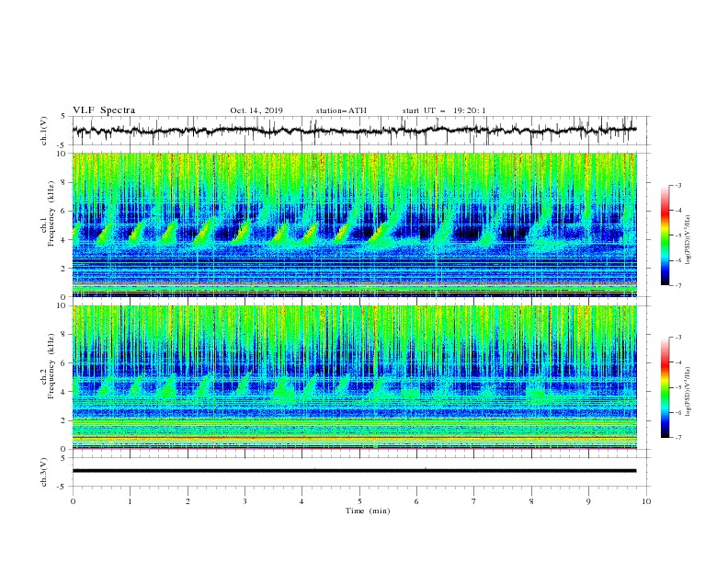
Task: Click the "-6" tick on the lower colorbar
Action: coord(678,412)
